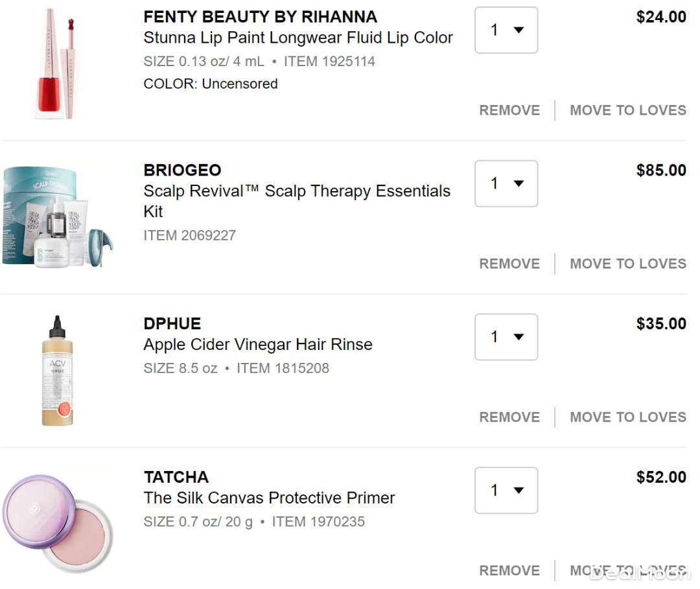Viewport: 700px width, 589px height.
Task: Remove DPHUE Apple Cider Vinegar Rinse
Action: [x=509, y=417]
